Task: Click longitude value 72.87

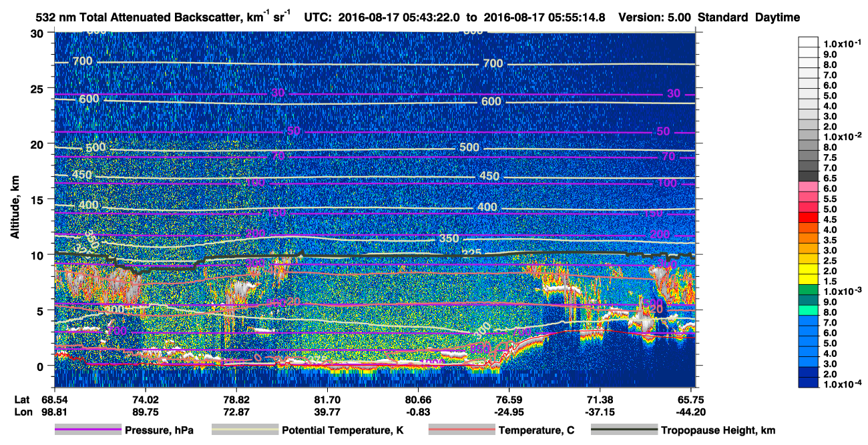Action: click(x=236, y=412)
